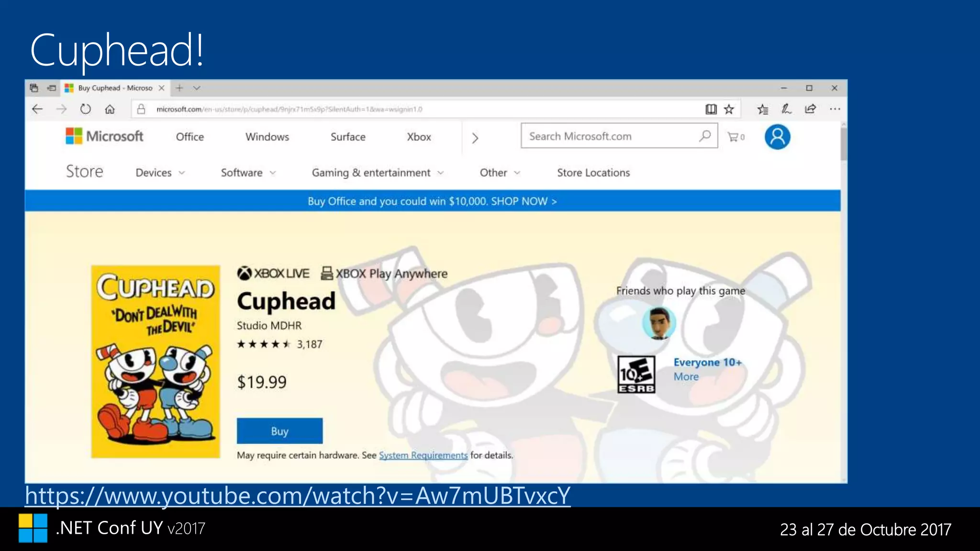Open the System Requirements link

[423, 455]
